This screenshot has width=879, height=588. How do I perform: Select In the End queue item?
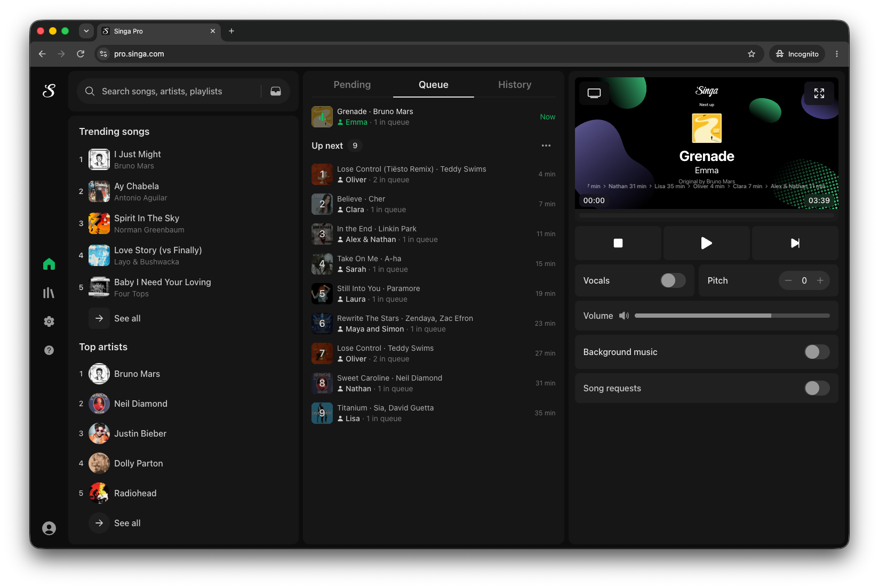pos(434,234)
